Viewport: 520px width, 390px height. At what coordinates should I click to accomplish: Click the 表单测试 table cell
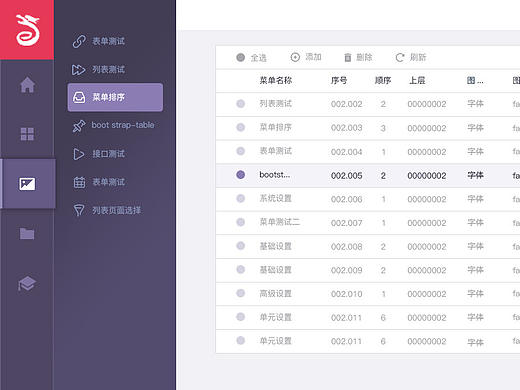tap(276, 151)
